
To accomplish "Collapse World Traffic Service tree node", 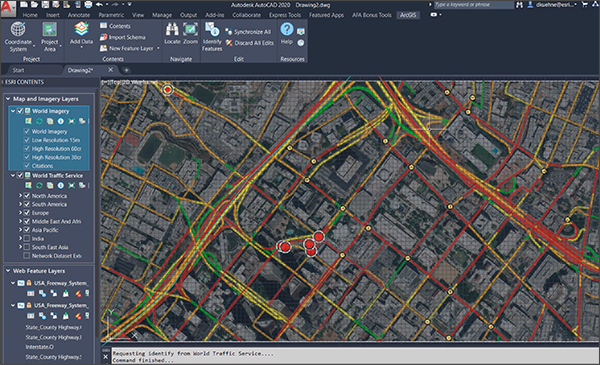I will (13, 175).
